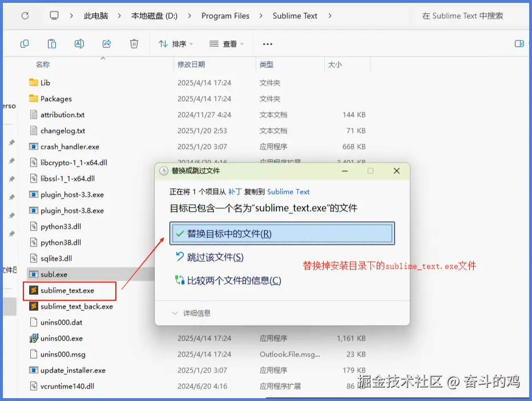Select unins000.dat file
532x401 pixels.
(x=62, y=322)
